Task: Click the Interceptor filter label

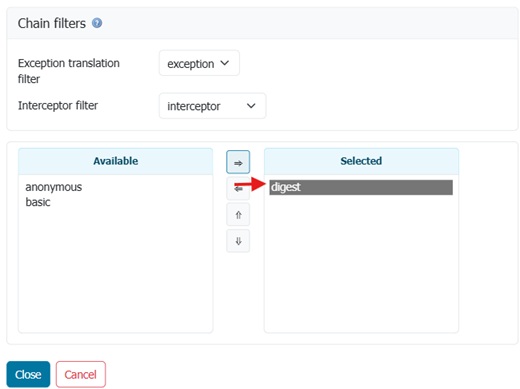Action: point(58,105)
